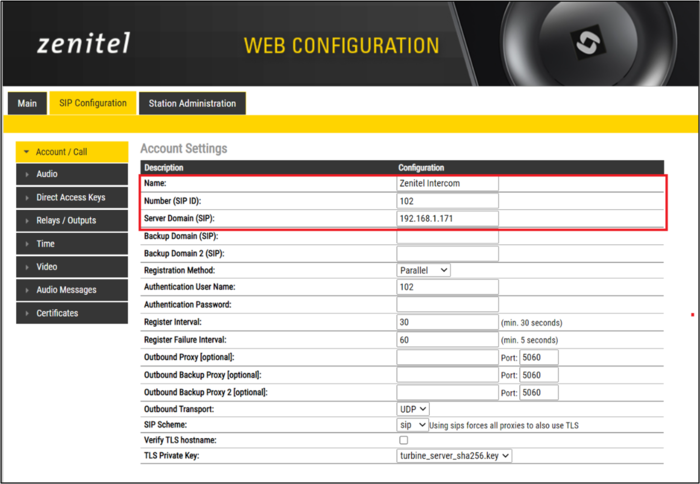Click the Description column header

pyautogui.click(x=164, y=168)
